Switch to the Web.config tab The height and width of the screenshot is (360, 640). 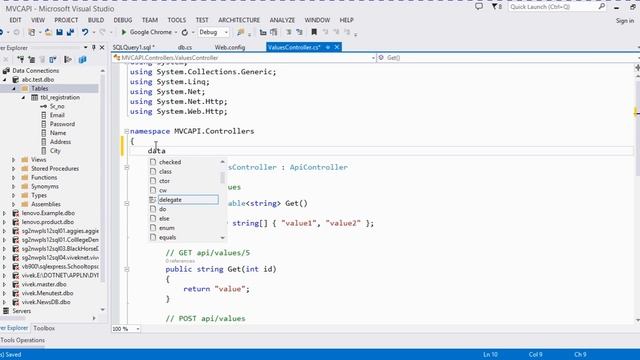tap(230, 47)
